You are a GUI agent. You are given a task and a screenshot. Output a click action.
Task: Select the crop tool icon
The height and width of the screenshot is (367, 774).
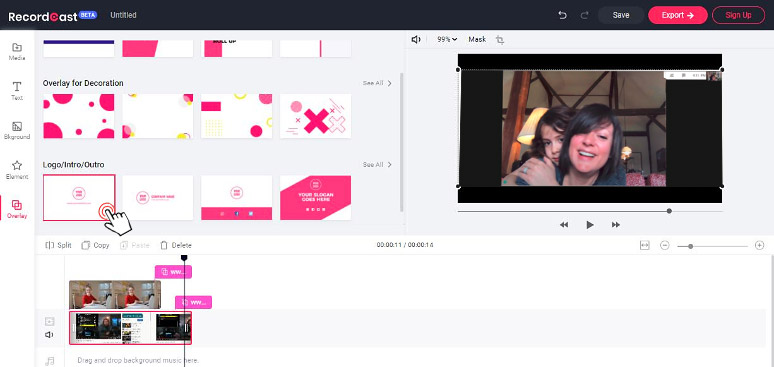click(x=500, y=40)
